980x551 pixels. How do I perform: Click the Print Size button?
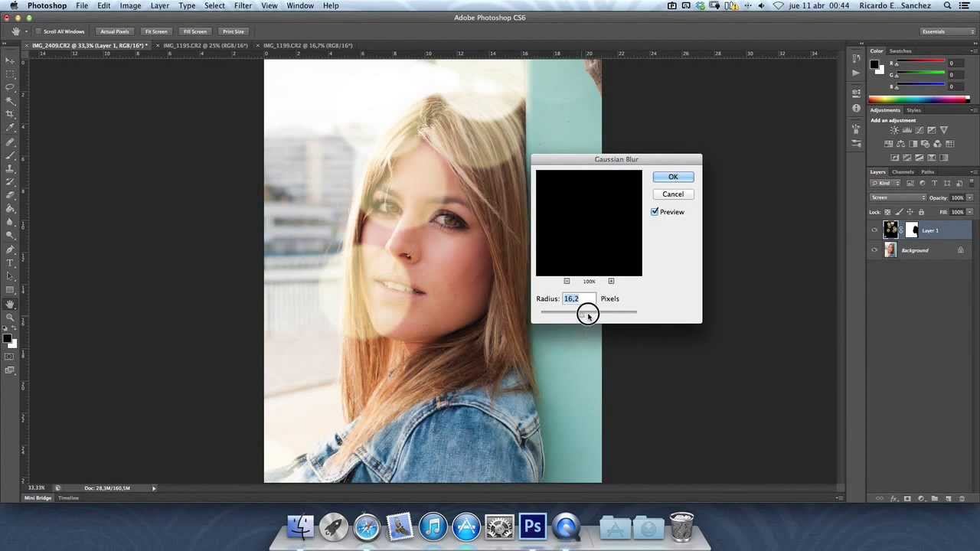click(x=233, y=31)
